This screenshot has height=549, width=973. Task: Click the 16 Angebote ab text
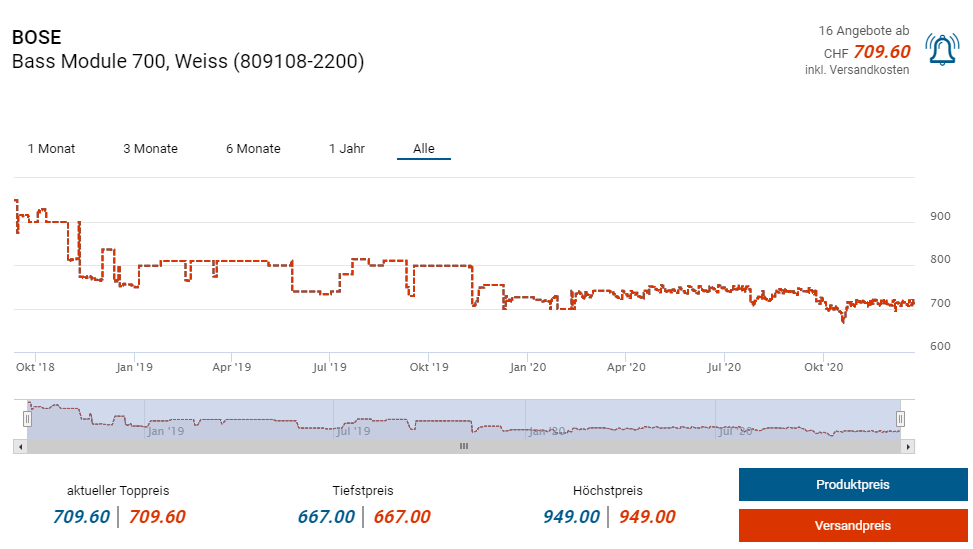click(864, 31)
